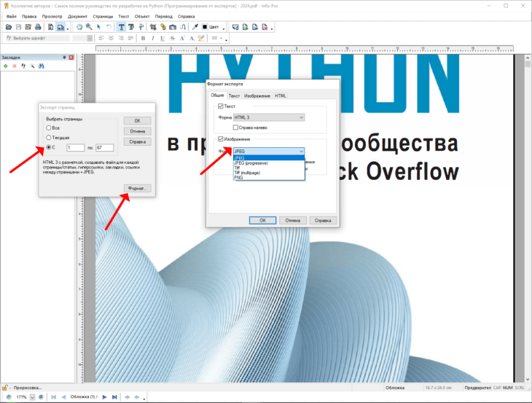Enable "Справа налево" checkbox

click(235, 128)
